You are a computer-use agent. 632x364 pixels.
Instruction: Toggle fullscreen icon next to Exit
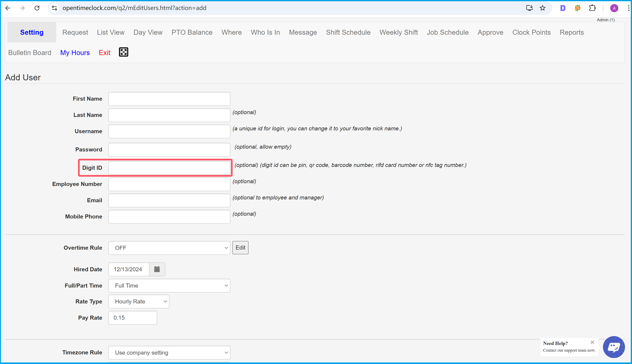[124, 52]
